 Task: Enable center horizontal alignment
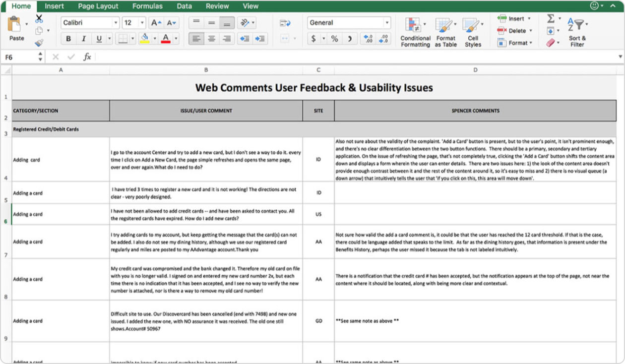pos(212,39)
